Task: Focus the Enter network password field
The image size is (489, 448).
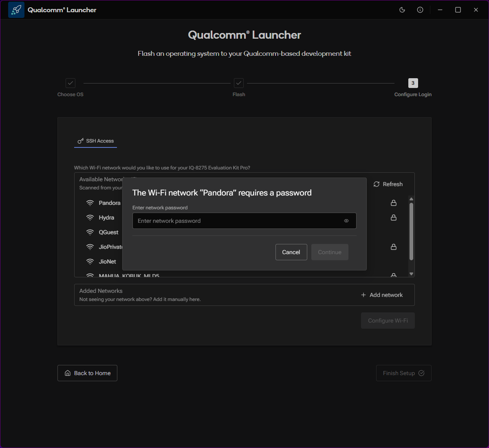Action: pos(244,221)
